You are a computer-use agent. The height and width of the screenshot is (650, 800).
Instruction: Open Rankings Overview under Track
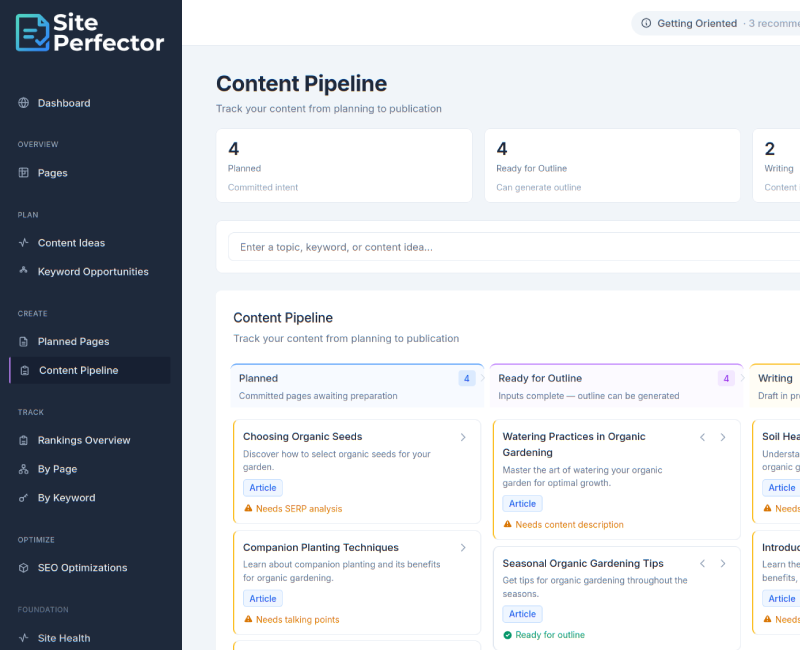22,440
